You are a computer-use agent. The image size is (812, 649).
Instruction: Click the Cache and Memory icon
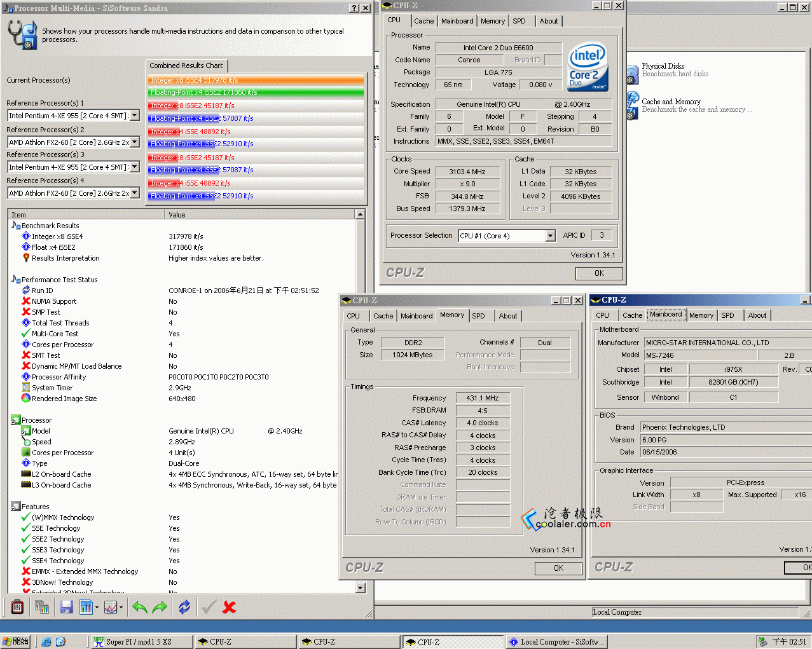[x=632, y=106]
